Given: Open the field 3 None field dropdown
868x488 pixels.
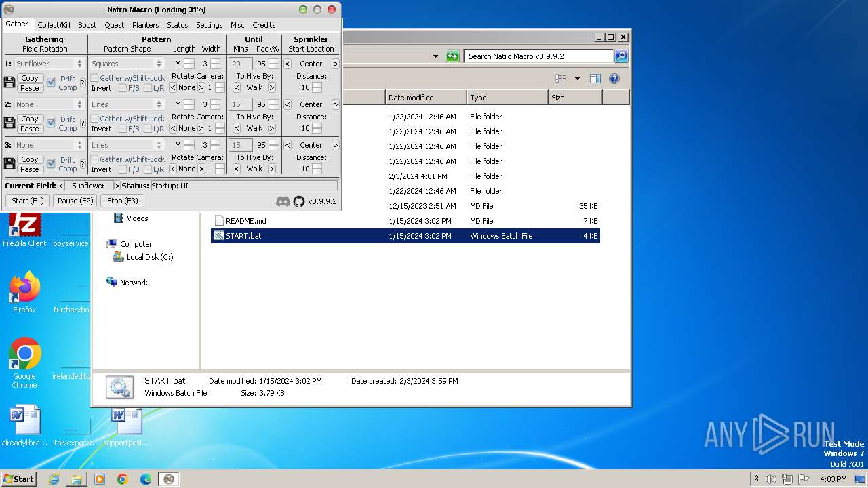Looking at the screenshot, I should pos(50,145).
